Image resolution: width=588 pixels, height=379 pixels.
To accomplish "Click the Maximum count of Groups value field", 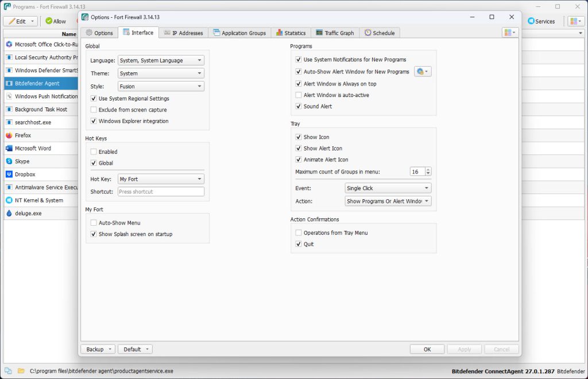I will [417, 172].
